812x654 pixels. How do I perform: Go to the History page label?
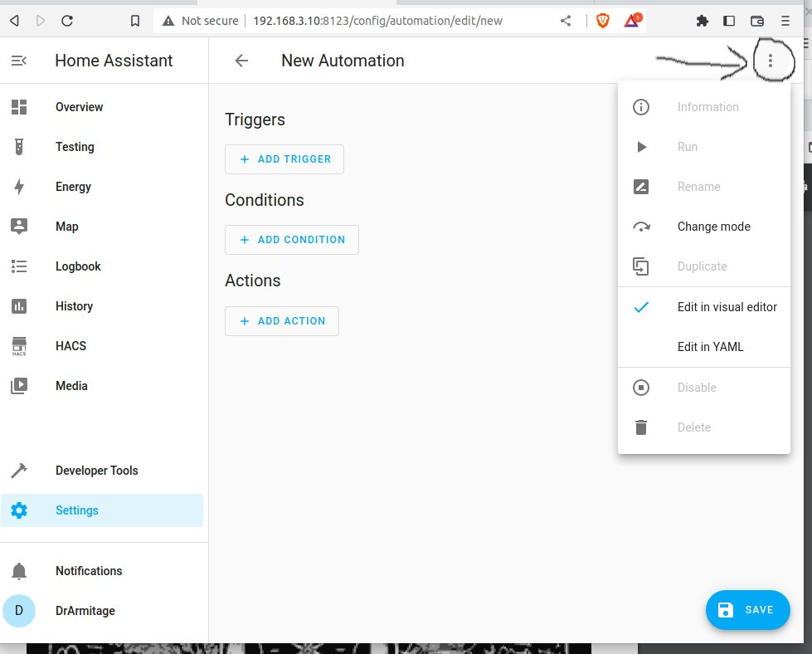click(74, 306)
